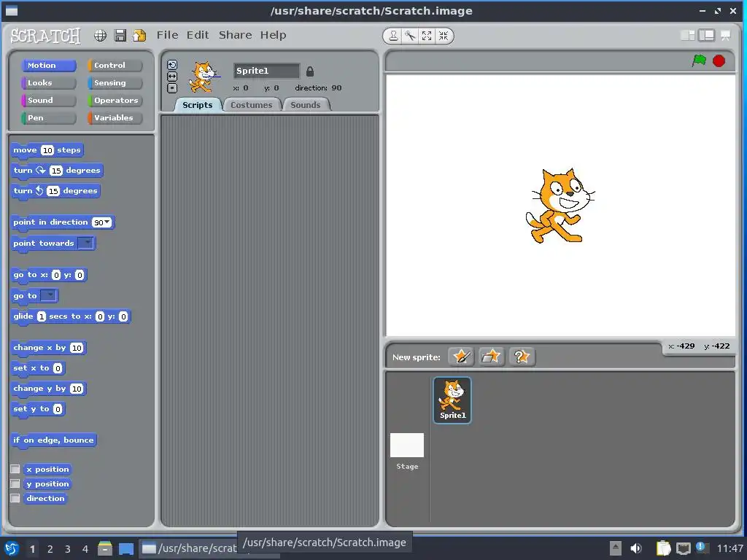The height and width of the screenshot is (560, 747).
Task: Switch to full stage layout
Action: 706,35
